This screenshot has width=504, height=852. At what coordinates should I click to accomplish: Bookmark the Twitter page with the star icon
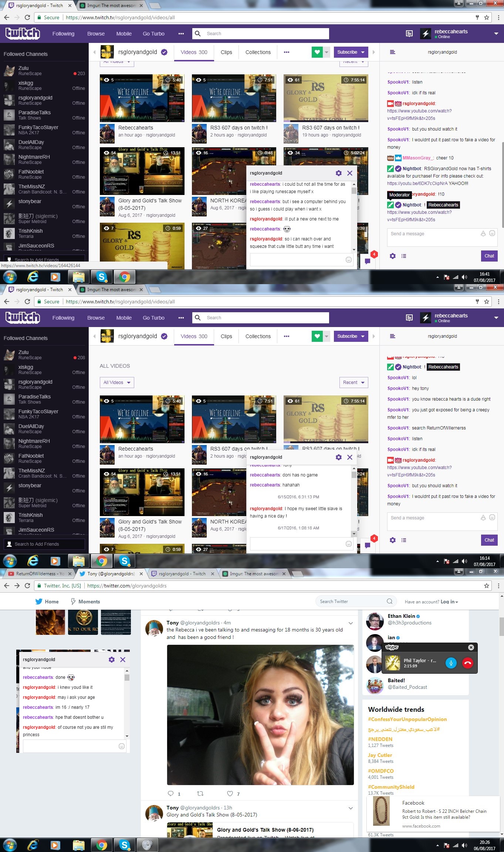point(487,586)
